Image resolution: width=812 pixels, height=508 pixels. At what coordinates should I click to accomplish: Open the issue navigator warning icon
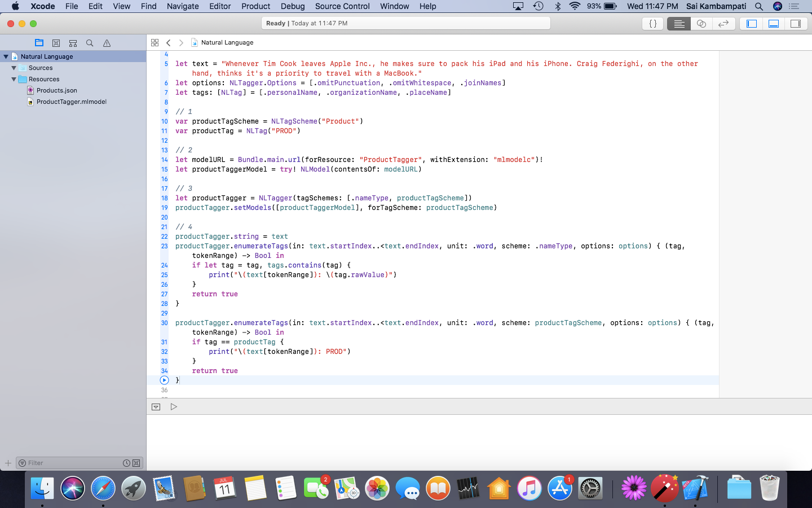[107, 43]
